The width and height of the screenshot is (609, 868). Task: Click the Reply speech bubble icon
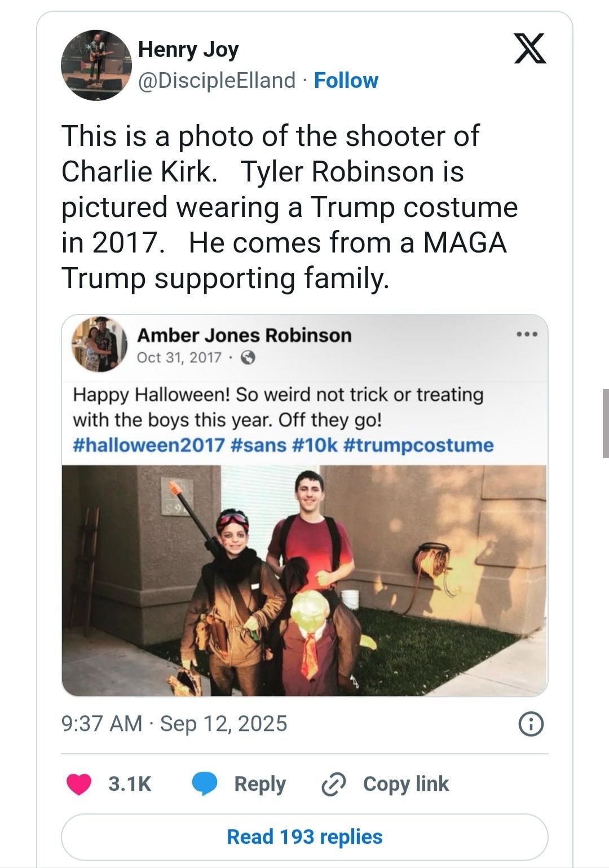205,784
